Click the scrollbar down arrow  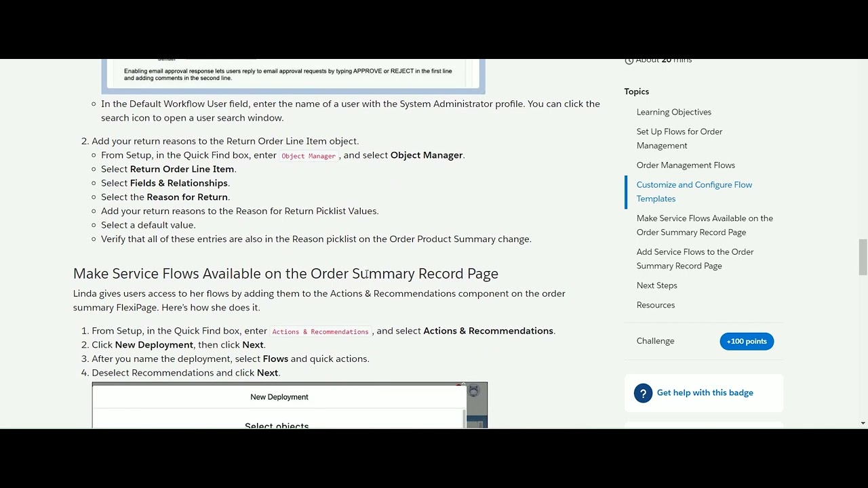pyautogui.click(x=863, y=423)
